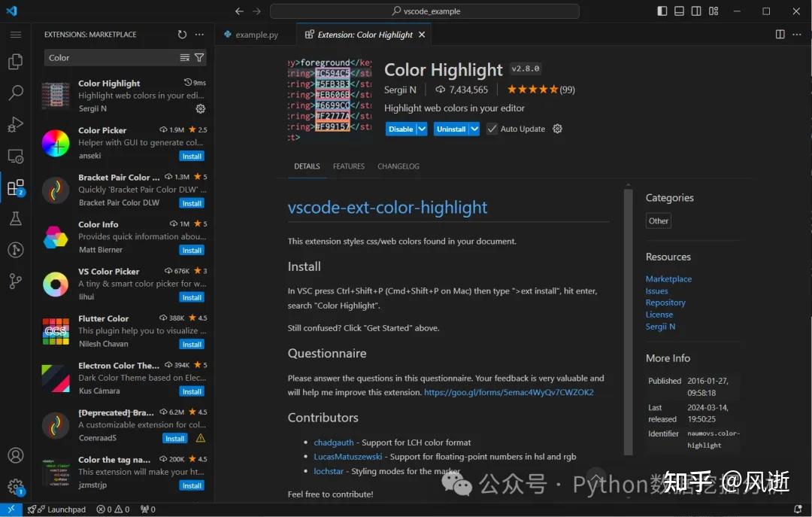The height and width of the screenshot is (517, 812).
Task: Open Extensions view more actions menu
Action: tap(199, 34)
